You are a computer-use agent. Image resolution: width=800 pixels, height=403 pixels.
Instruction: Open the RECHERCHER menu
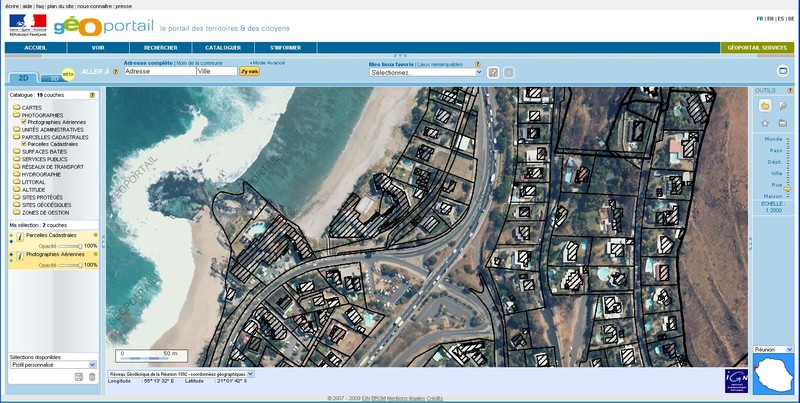[x=160, y=47]
